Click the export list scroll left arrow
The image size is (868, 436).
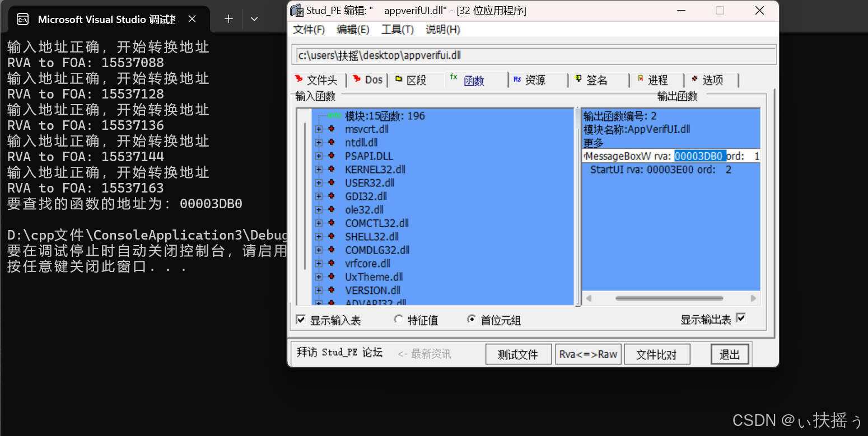pos(589,298)
